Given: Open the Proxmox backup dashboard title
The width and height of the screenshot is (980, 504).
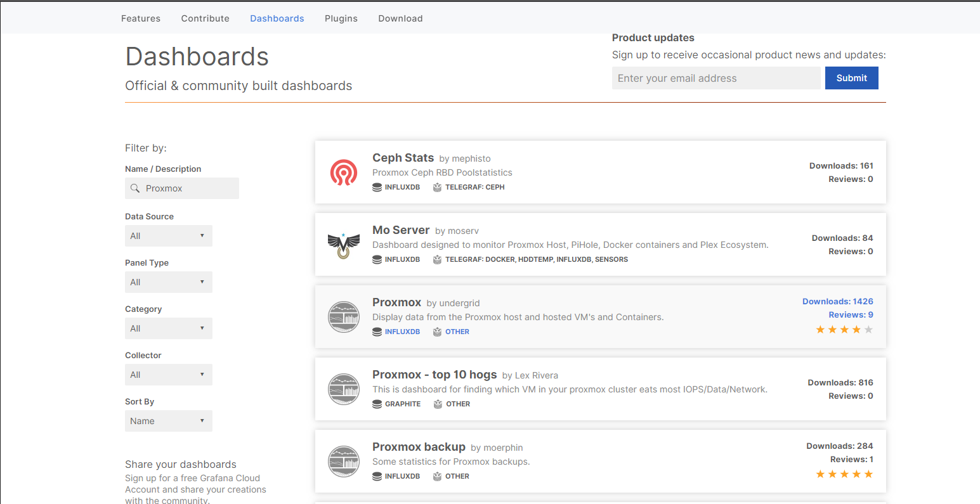Looking at the screenshot, I should [x=419, y=447].
